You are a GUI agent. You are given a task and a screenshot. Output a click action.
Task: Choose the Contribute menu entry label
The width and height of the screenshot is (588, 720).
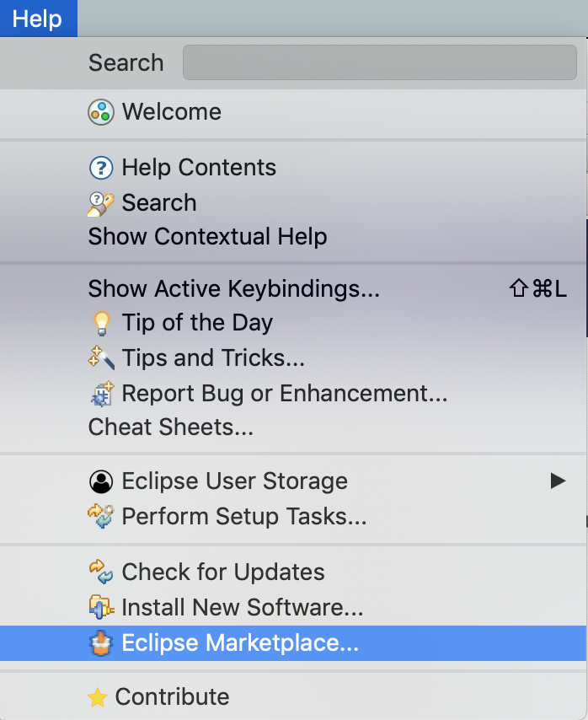[x=172, y=697]
